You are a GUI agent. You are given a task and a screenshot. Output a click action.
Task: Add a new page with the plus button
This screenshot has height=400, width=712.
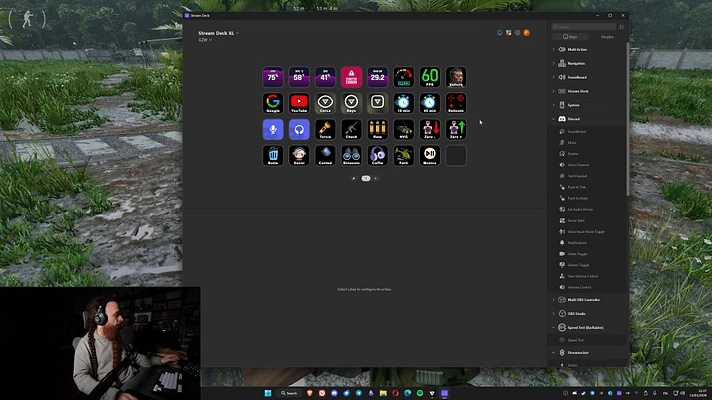376,178
